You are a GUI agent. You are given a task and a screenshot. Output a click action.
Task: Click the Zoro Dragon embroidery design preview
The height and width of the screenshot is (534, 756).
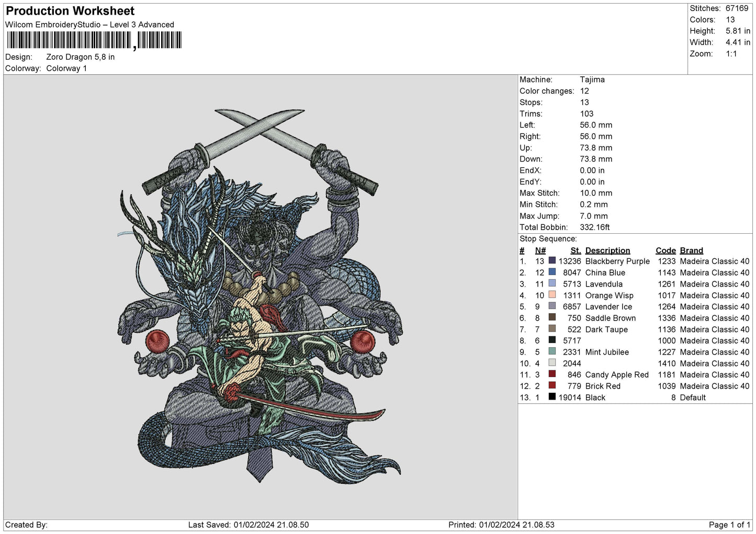point(261,296)
